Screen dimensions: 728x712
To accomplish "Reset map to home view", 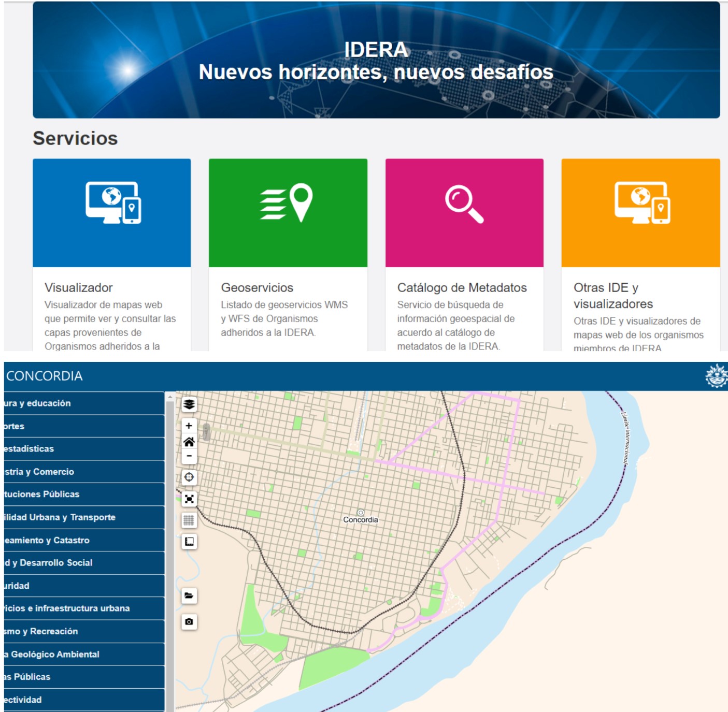I will tap(189, 442).
